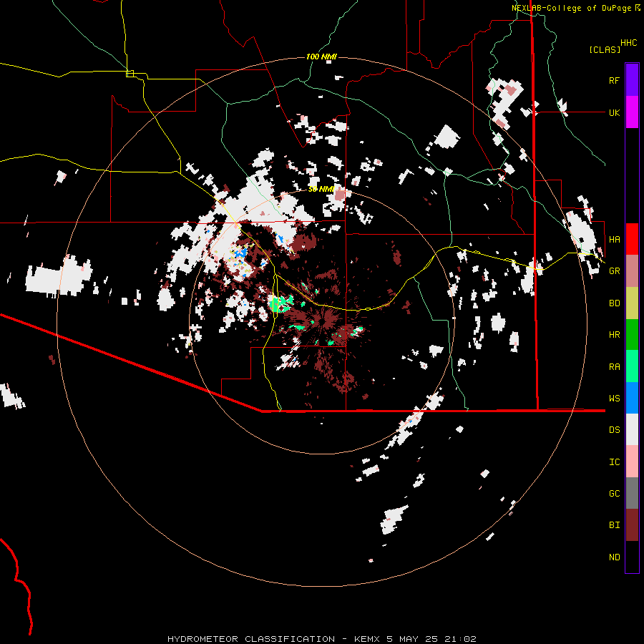
Task: Click the RF legend label text
Action: 614,80
